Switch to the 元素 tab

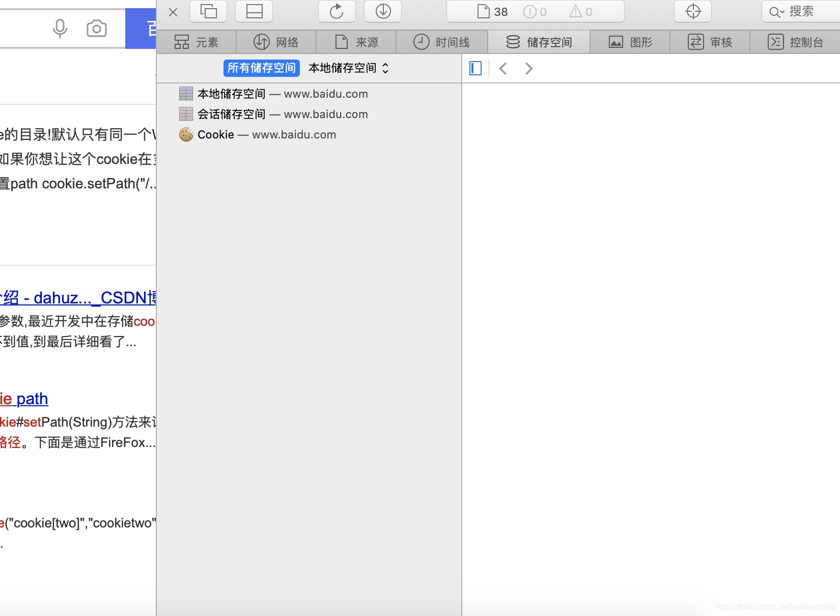[x=197, y=42]
